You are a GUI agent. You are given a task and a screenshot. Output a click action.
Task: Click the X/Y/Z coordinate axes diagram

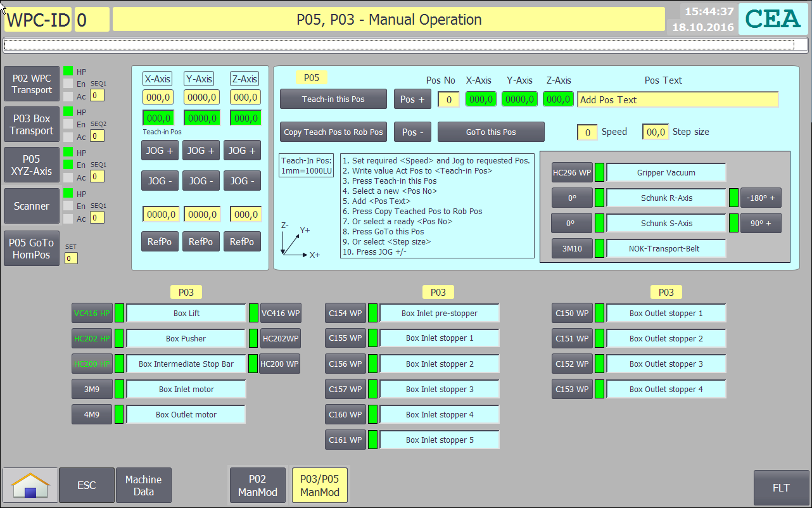300,240
